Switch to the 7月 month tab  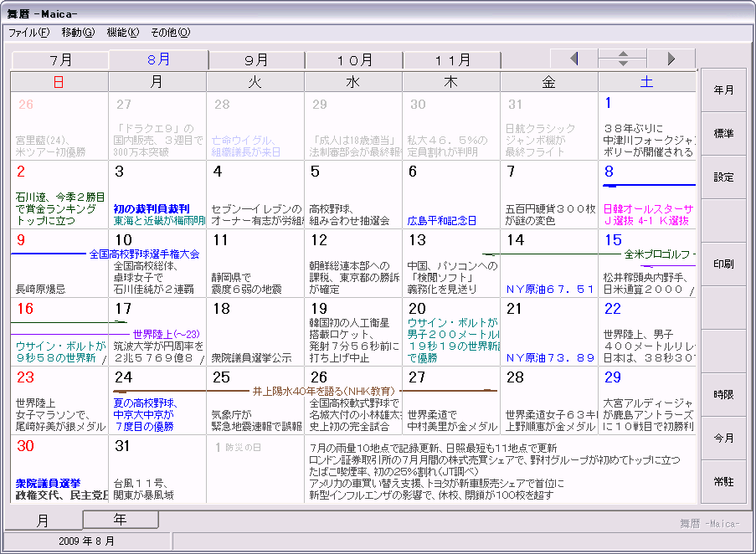[x=60, y=60]
